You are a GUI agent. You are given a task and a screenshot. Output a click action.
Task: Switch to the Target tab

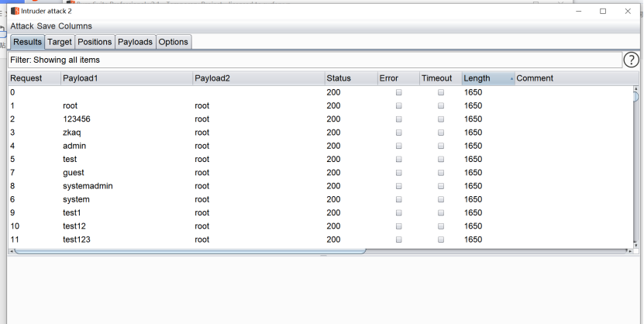pos(59,42)
